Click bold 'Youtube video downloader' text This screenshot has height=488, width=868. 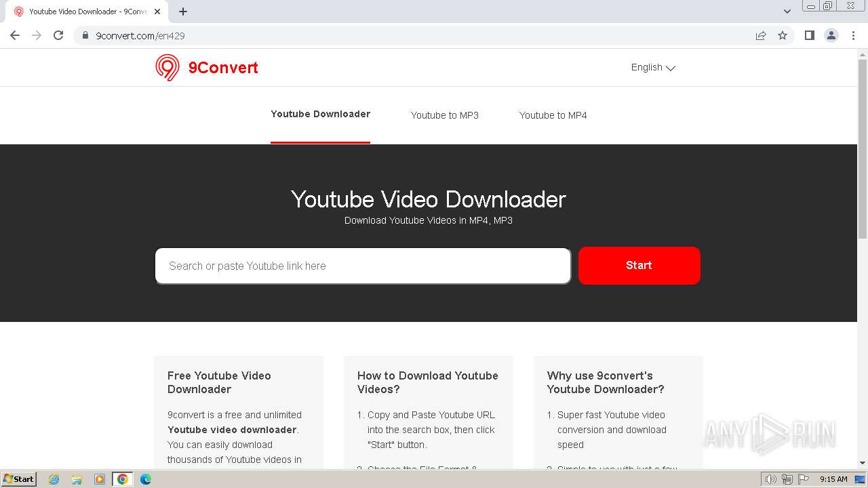click(x=232, y=430)
